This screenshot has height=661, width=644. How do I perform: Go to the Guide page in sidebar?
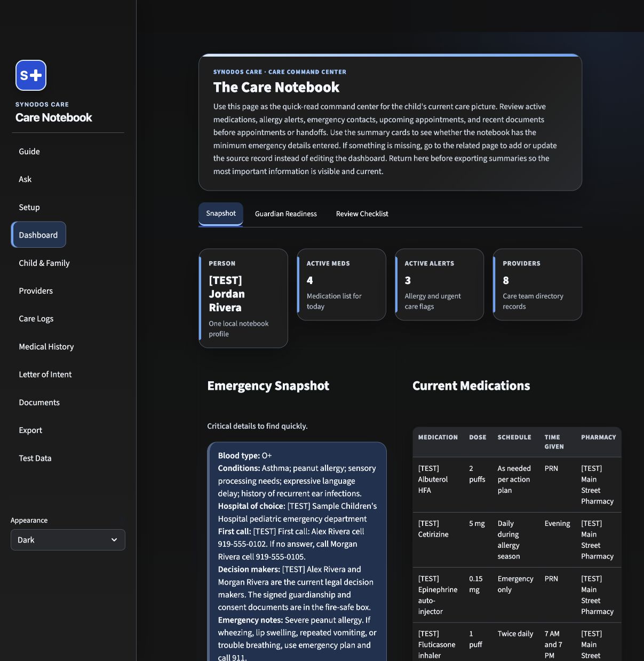pyautogui.click(x=29, y=152)
